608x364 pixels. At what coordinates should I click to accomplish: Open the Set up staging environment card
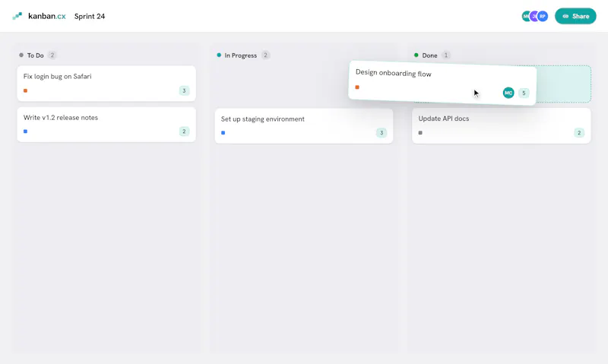[x=304, y=126]
